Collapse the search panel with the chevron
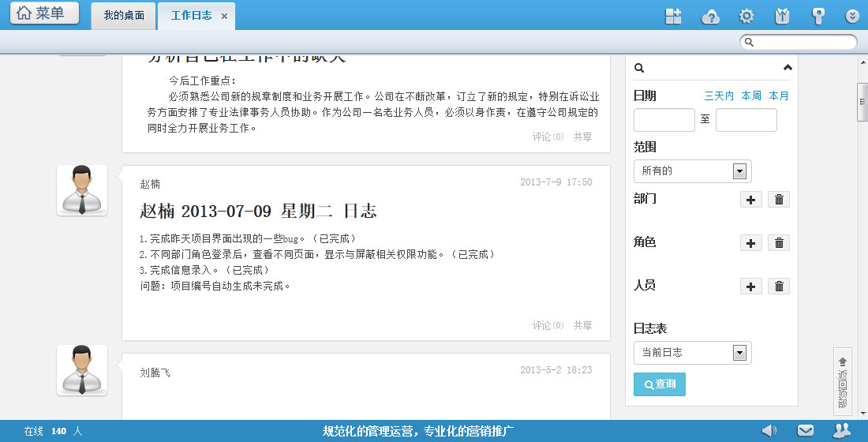Screen dimensions: 868x442 point(787,68)
